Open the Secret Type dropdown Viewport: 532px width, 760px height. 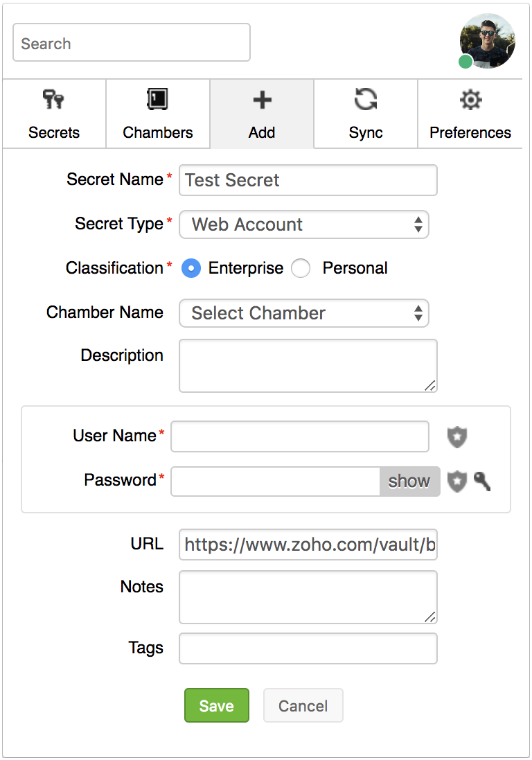pos(304,224)
